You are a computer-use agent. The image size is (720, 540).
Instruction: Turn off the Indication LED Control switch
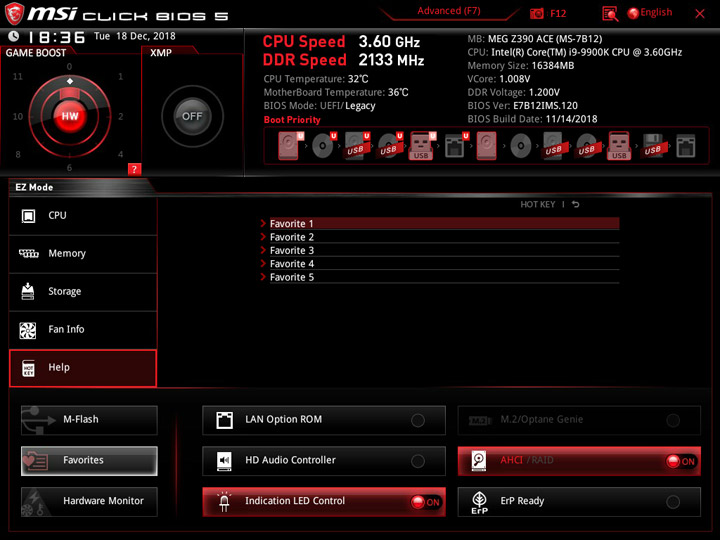point(426,502)
